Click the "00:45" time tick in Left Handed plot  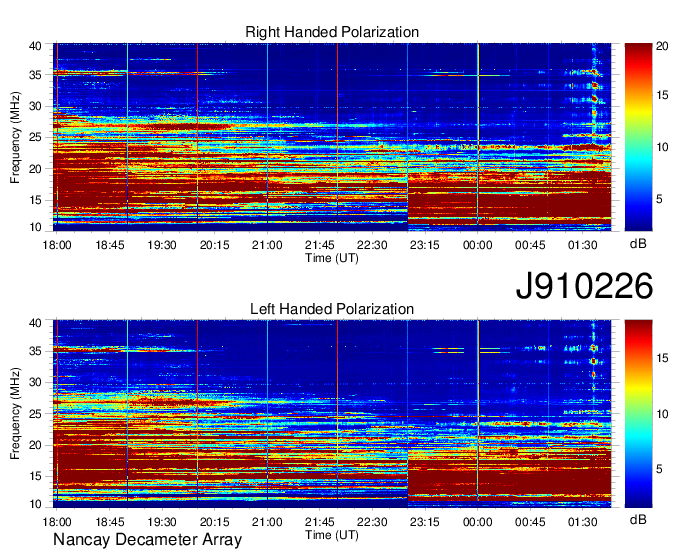(530, 522)
